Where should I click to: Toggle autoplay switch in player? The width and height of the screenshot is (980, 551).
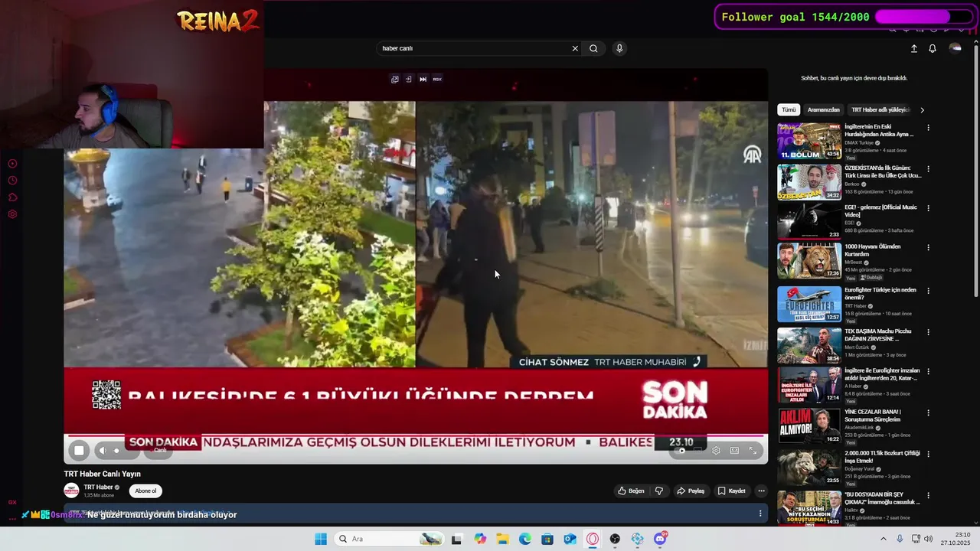(681, 450)
